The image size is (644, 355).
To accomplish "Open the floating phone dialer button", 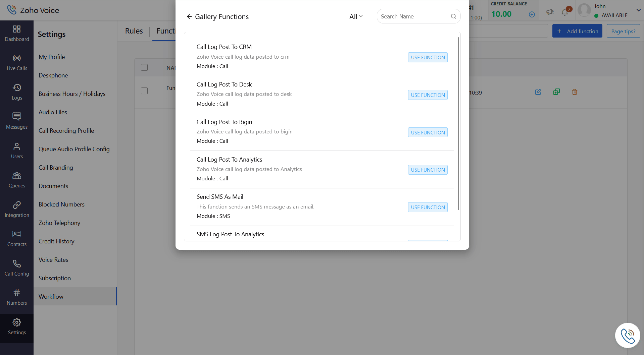I will click(627, 336).
